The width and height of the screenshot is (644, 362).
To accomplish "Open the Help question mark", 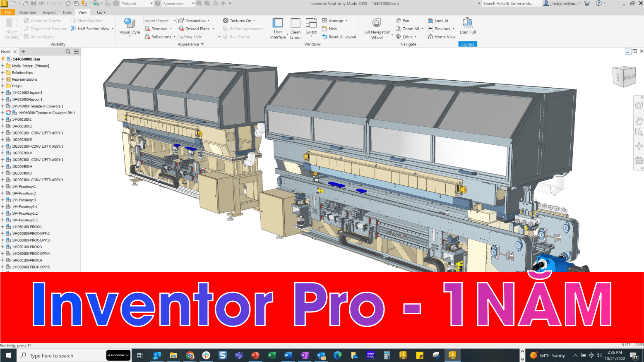I will [598, 3].
